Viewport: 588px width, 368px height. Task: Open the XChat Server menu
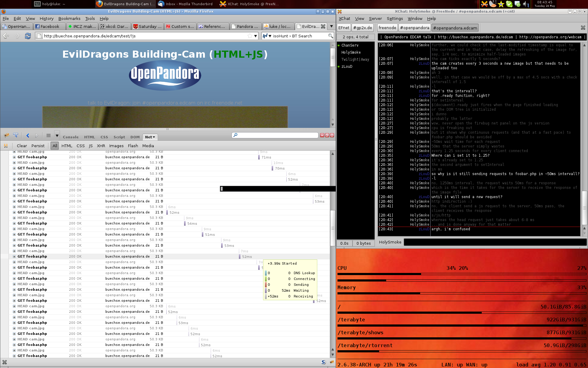[375, 19]
